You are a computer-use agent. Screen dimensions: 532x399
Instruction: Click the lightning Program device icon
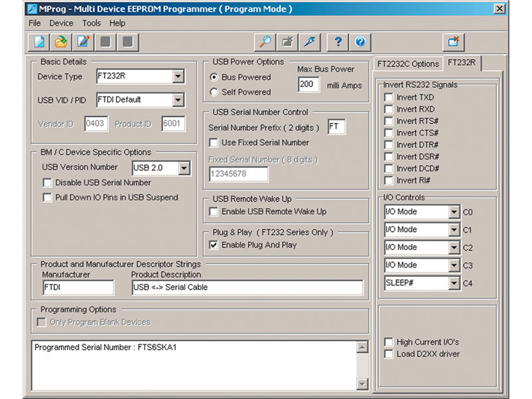(309, 42)
